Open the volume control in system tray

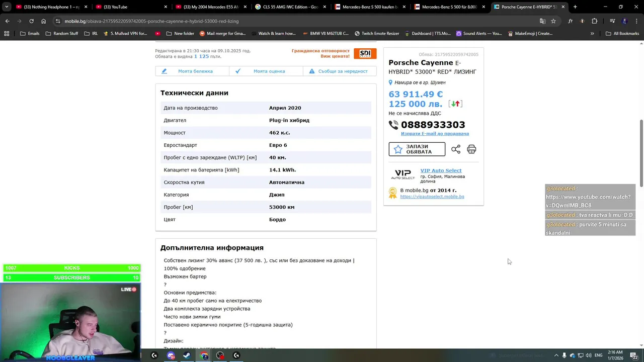588,355
